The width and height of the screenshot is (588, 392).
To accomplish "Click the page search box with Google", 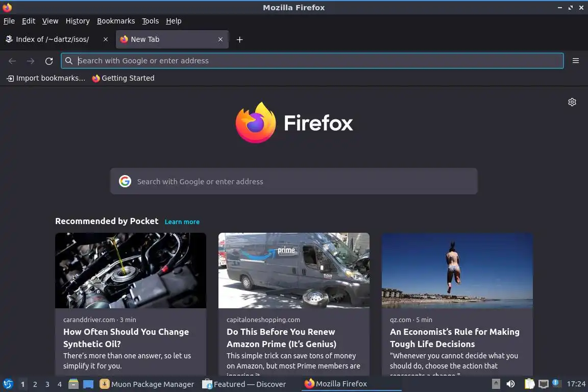I will coord(293,181).
